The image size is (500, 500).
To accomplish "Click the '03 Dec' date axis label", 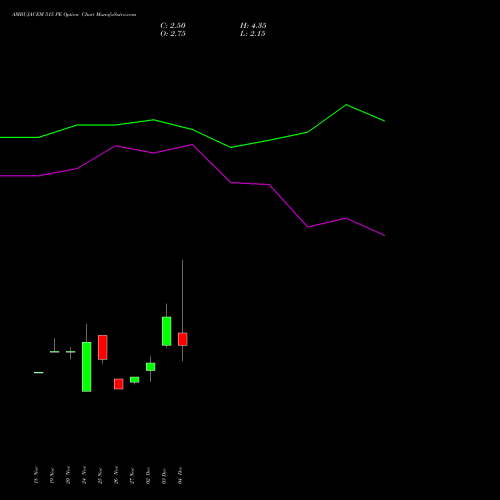I will click(x=164, y=475).
